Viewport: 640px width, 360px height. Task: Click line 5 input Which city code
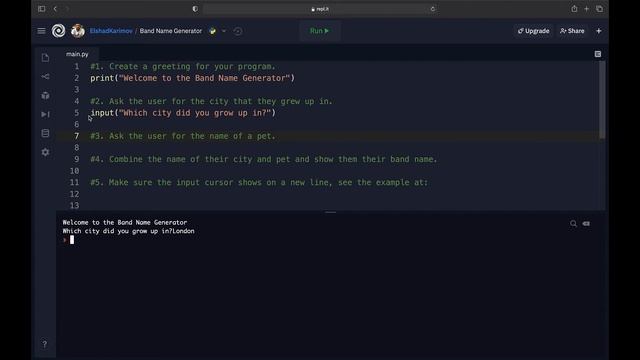[x=183, y=113]
